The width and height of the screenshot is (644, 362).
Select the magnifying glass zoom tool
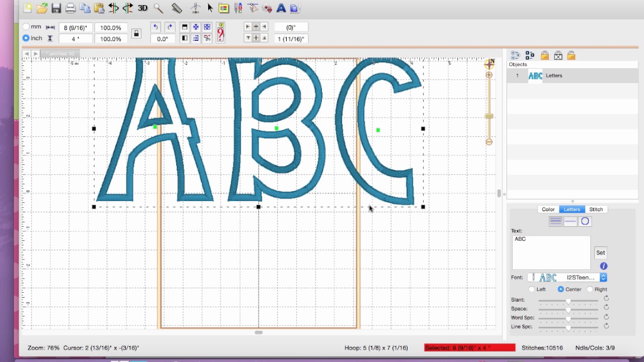click(158, 8)
